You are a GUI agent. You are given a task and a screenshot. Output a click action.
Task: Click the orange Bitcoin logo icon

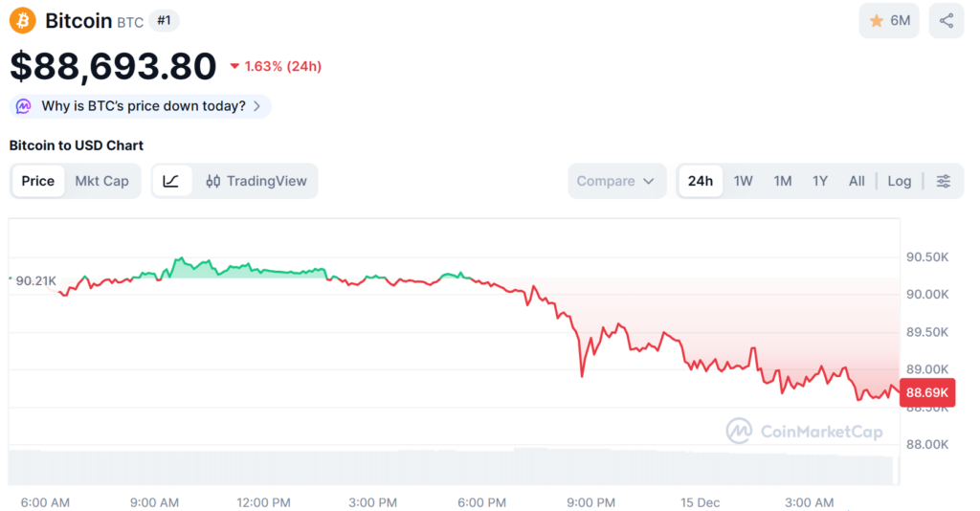pos(23,20)
